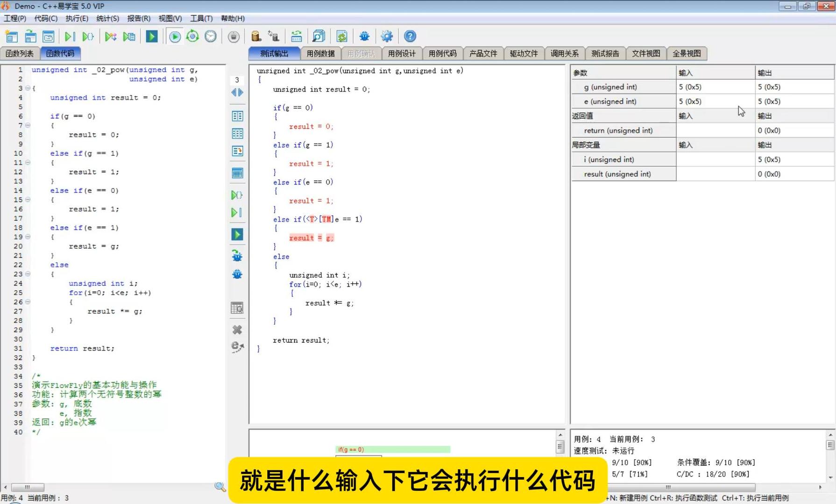The height and width of the screenshot is (504, 836).
Task: Click the two-column layout sidebar icon
Action: 237,116
